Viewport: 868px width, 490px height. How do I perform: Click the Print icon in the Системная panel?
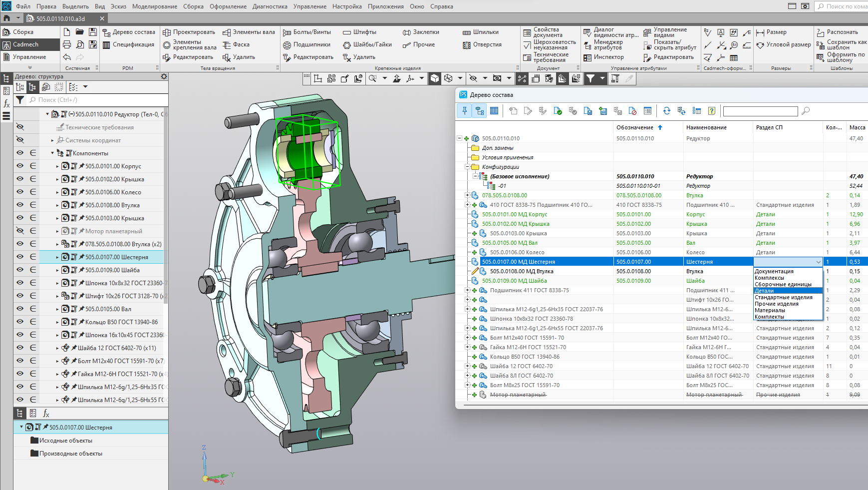[67, 44]
